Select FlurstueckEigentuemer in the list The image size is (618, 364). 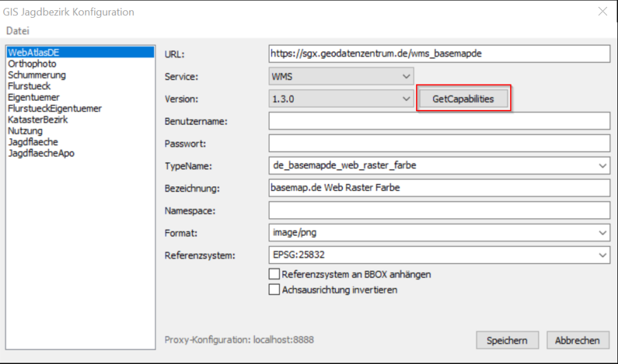point(55,109)
